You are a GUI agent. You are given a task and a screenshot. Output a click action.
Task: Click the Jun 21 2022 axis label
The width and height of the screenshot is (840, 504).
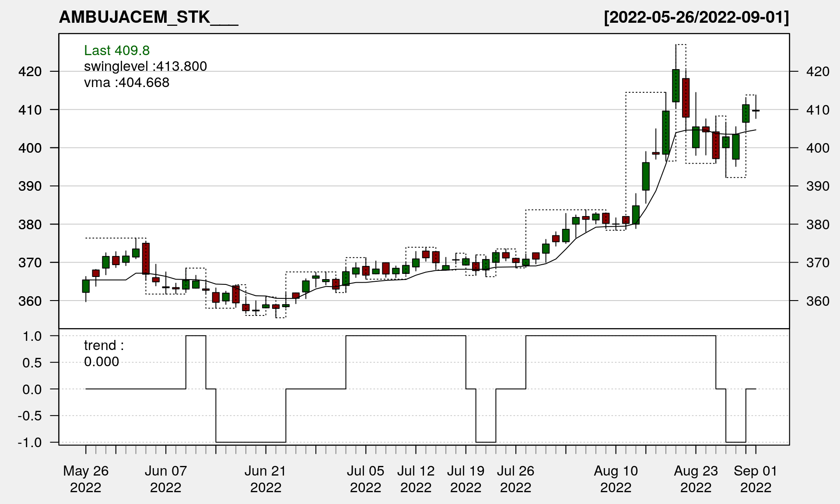tap(266, 479)
